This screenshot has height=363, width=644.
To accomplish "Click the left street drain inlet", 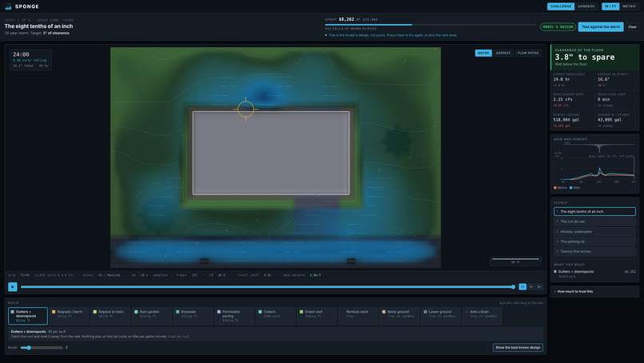I will (x=204, y=261).
